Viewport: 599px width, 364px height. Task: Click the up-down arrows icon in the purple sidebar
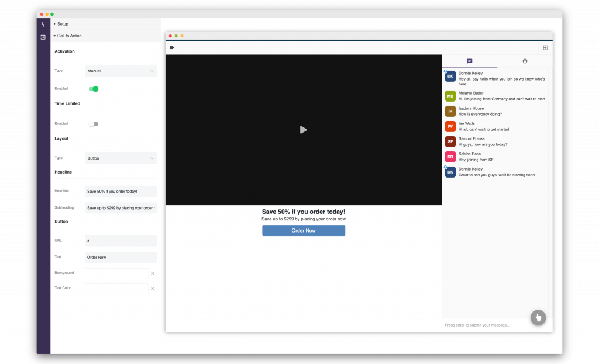[x=43, y=25]
